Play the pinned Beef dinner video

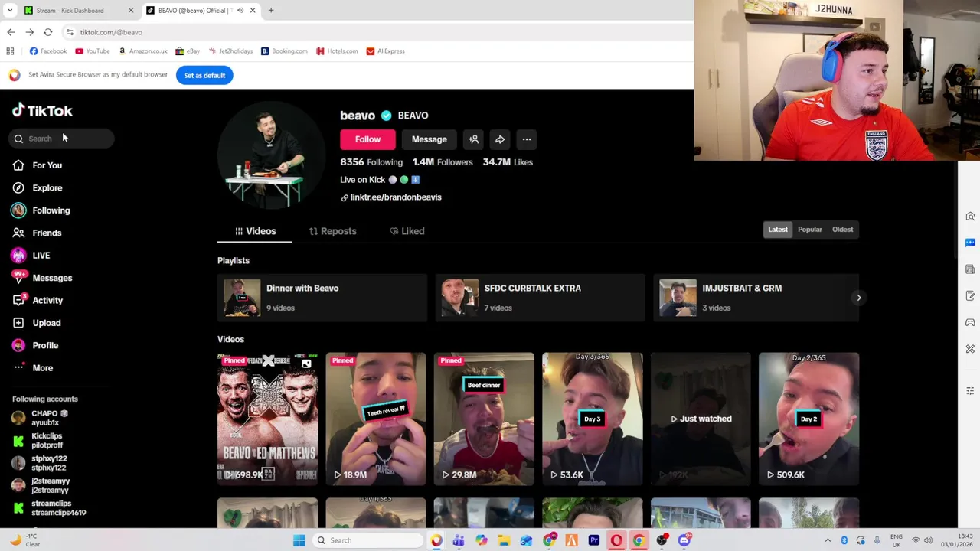[x=484, y=419]
